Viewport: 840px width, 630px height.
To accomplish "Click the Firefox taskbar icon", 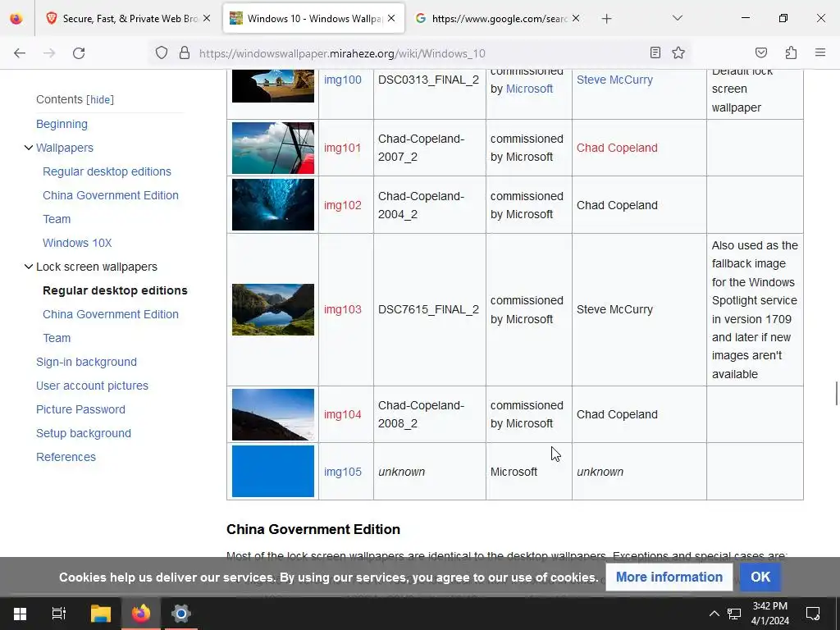I will point(141,614).
